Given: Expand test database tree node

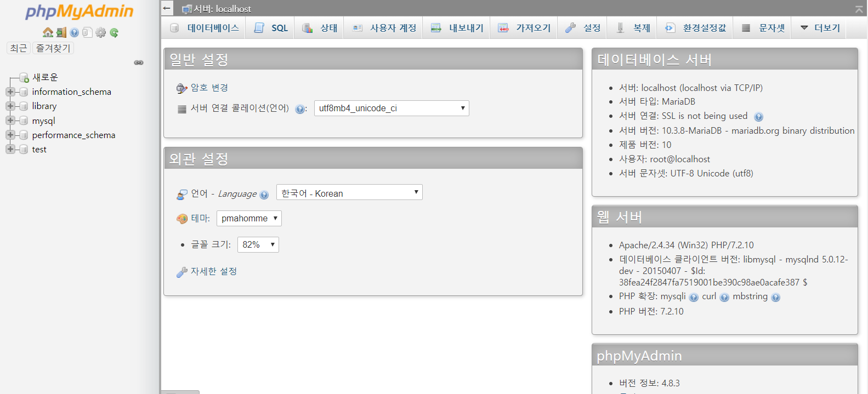Looking at the screenshot, I should coord(10,149).
